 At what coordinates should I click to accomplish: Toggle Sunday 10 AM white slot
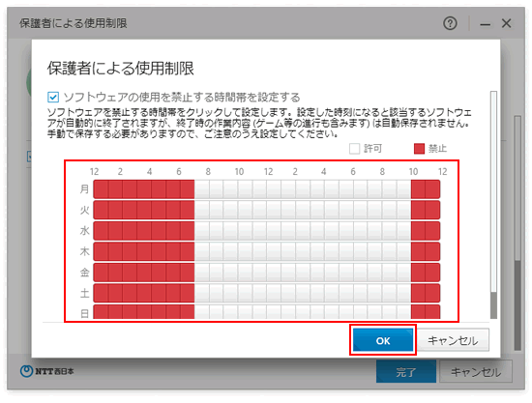pos(246,312)
